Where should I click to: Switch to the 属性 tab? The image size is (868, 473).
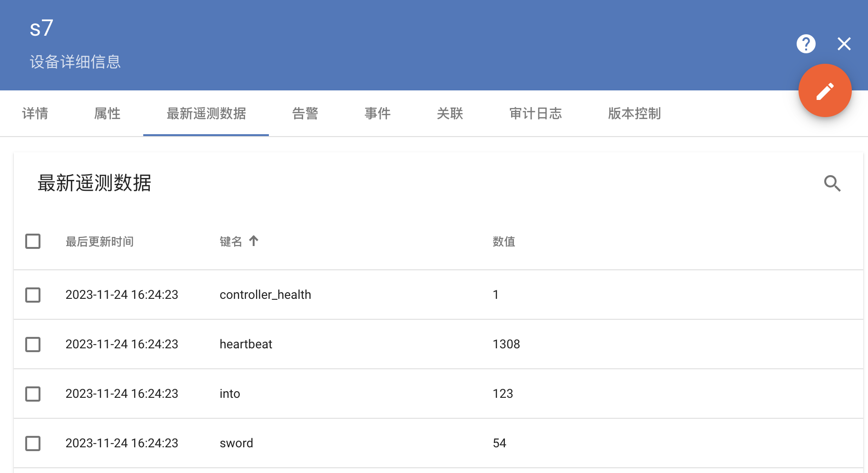pos(107,113)
